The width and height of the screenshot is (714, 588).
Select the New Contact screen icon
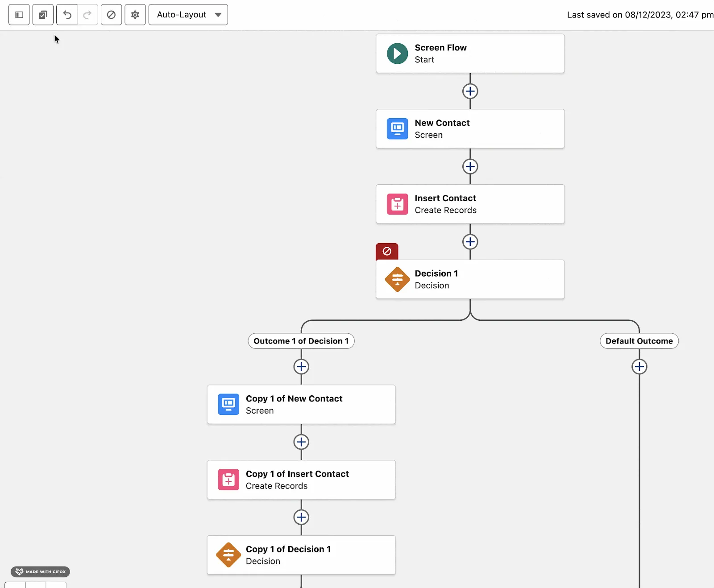[397, 129]
